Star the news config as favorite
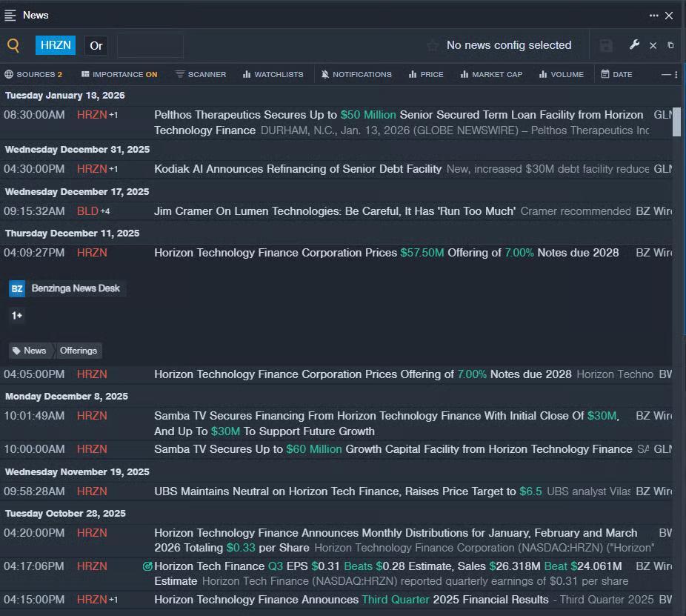686x616 pixels. click(433, 45)
